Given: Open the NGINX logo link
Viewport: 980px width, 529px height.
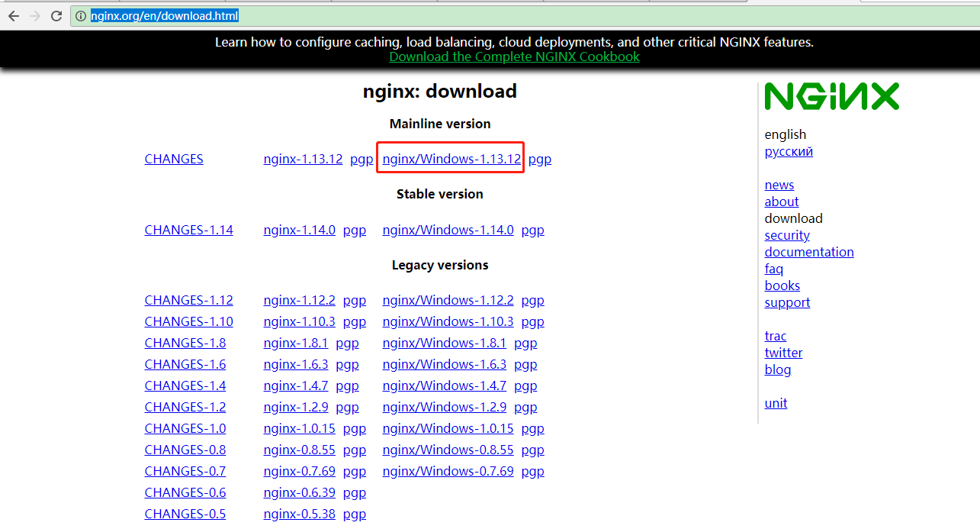Looking at the screenshot, I should point(831,96).
